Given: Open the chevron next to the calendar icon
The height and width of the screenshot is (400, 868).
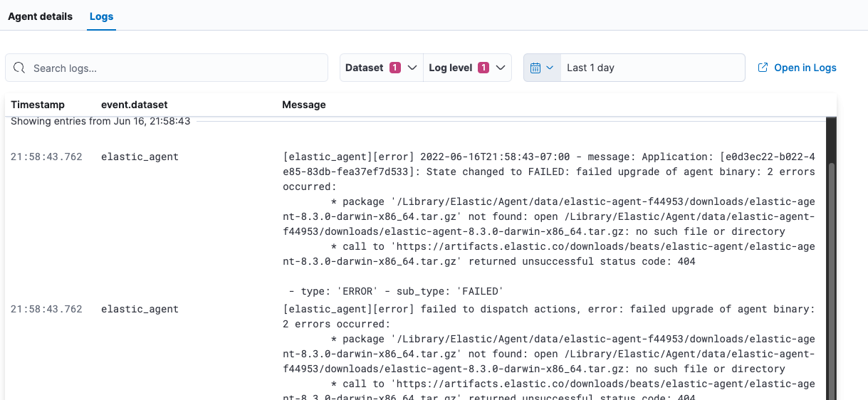Looking at the screenshot, I should point(549,68).
